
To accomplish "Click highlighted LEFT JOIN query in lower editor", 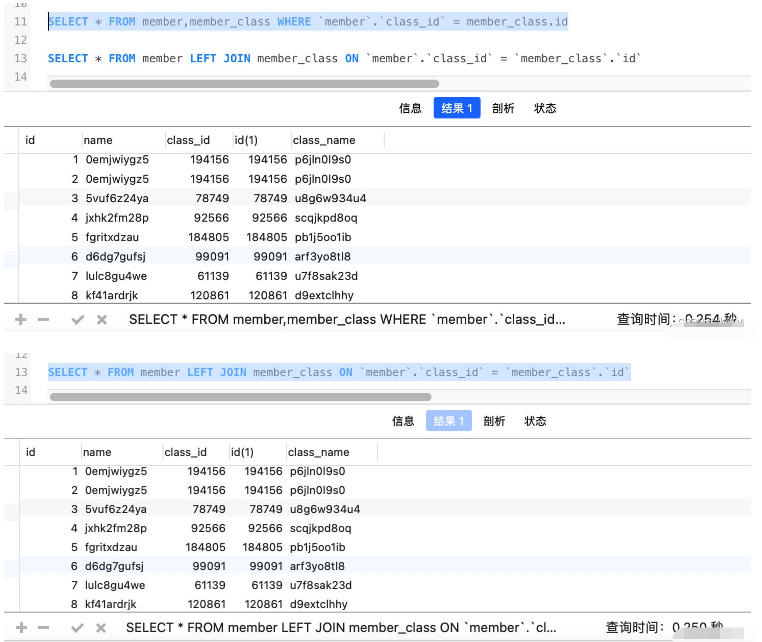I will pyautogui.click(x=339, y=372).
